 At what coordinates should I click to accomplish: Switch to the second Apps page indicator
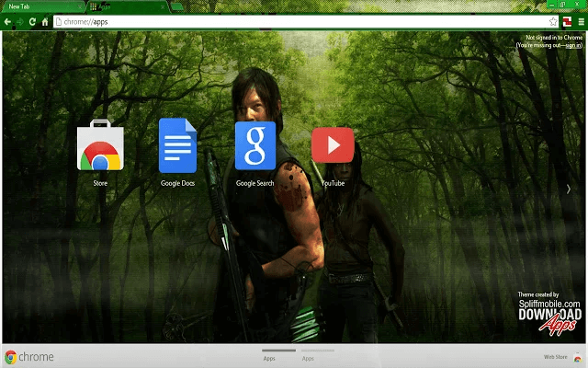click(318, 355)
